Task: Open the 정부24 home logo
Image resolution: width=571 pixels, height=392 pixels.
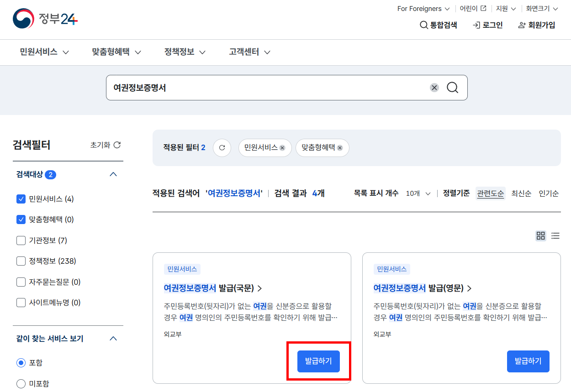Action: [45, 18]
